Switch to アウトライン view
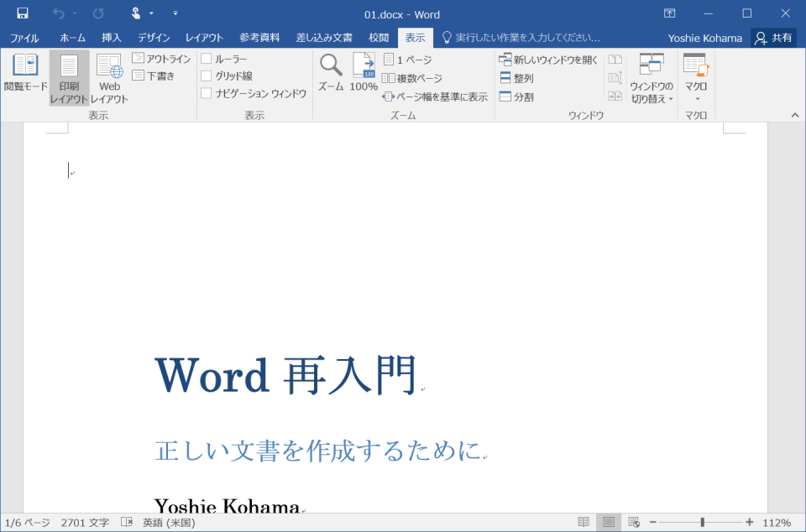The height and width of the screenshot is (532, 806). tap(161, 59)
